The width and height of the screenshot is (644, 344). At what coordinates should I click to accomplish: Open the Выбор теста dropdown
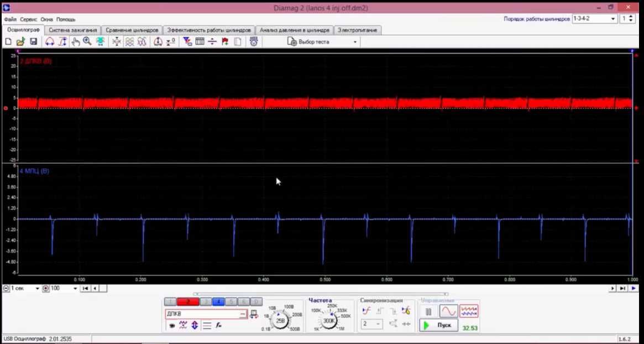tap(322, 41)
